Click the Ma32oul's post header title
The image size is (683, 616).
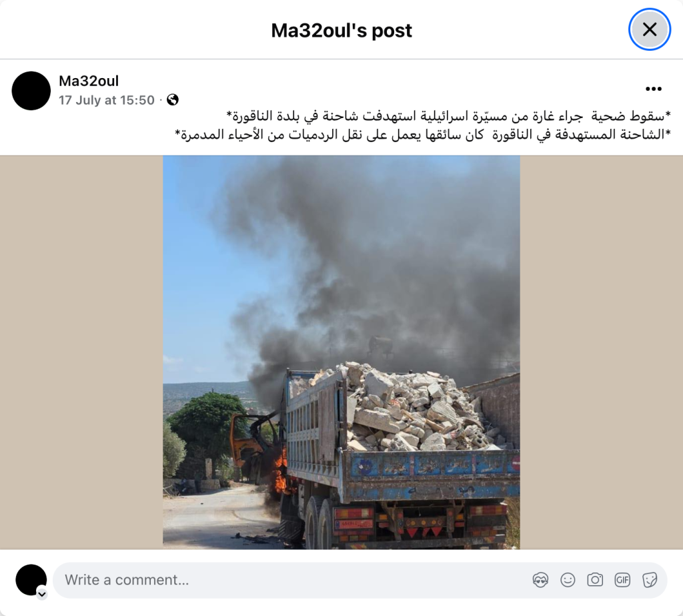(x=341, y=31)
